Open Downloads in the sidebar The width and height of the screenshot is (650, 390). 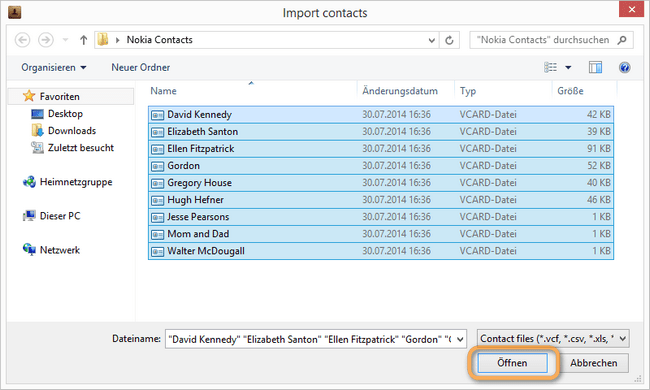coord(72,131)
